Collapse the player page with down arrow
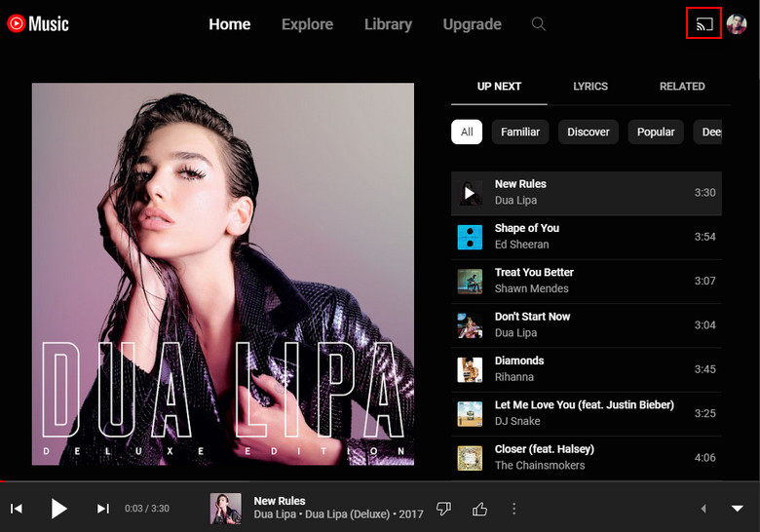Image resolution: width=760 pixels, height=532 pixels. point(737,509)
